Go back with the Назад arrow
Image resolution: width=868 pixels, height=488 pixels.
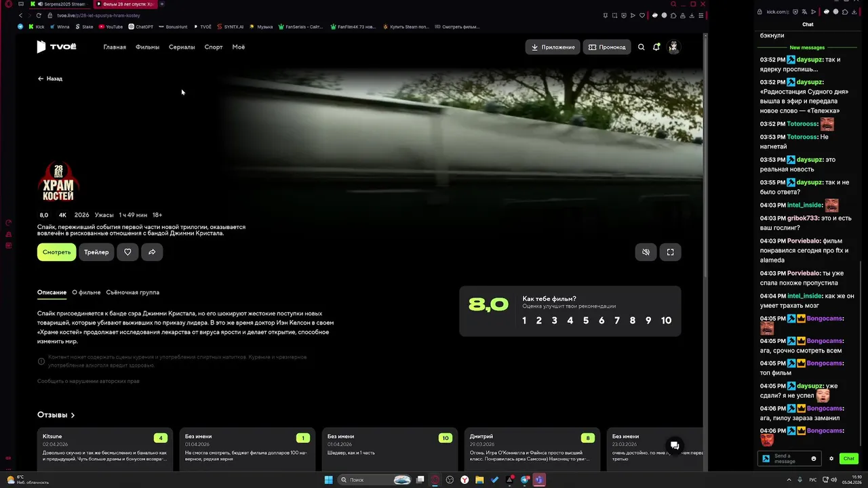coord(50,79)
